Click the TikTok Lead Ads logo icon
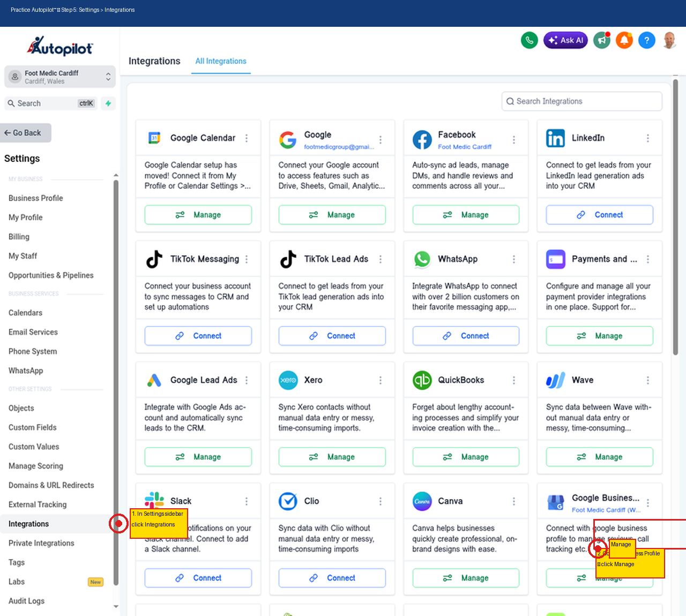Screen dimensions: 686x616 [x=288, y=259]
